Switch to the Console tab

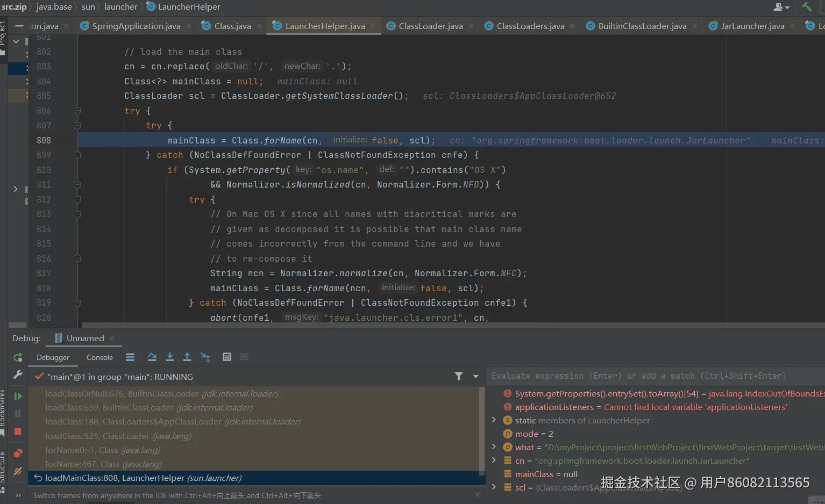[99, 357]
